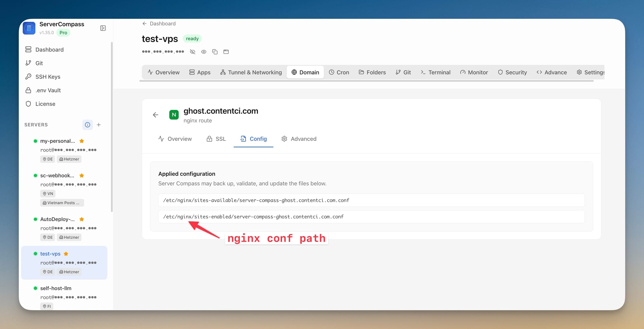Select the test-vps server entry
The height and width of the screenshot is (329, 644).
tap(64, 263)
